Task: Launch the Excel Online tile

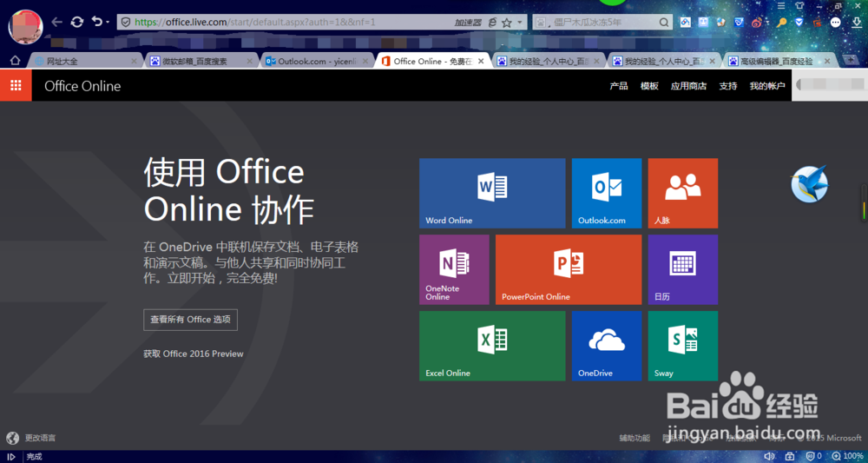Action: pyautogui.click(x=492, y=346)
